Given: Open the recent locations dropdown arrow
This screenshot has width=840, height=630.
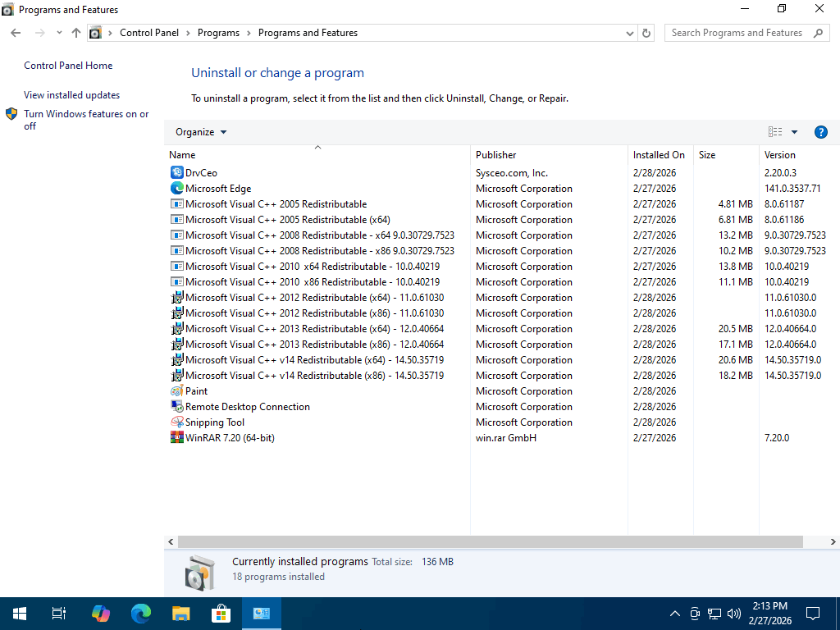Looking at the screenshot, I should (x=59, y=33).
